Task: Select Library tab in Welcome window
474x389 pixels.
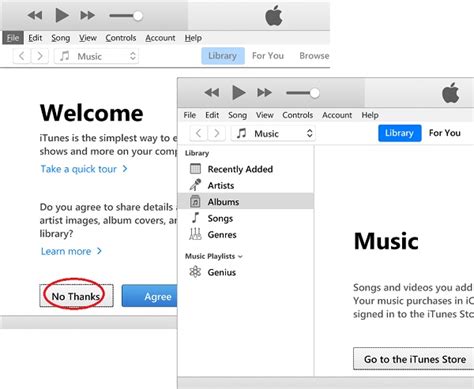Action: [223, 56]
